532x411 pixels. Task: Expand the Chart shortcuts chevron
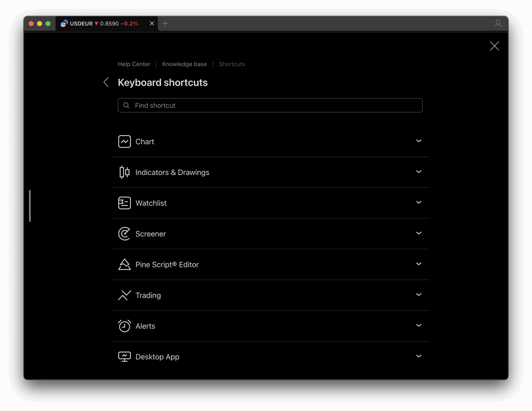pyautogui.click(x=418, y=141)
